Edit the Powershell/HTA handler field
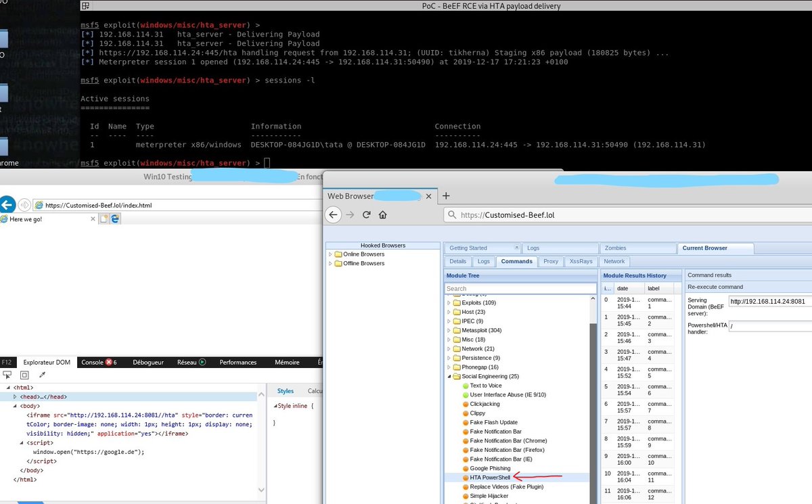The height and width of the screenshot is (504, 812). [x=770, y=326]
